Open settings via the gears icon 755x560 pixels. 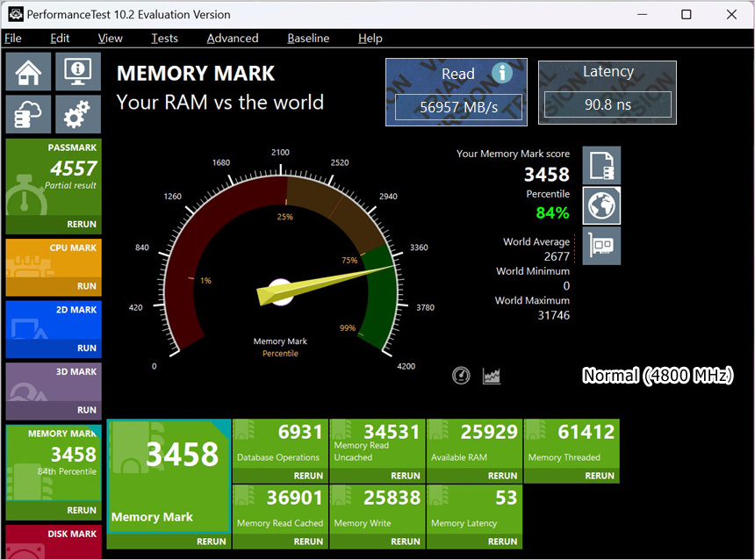[78, 114]
